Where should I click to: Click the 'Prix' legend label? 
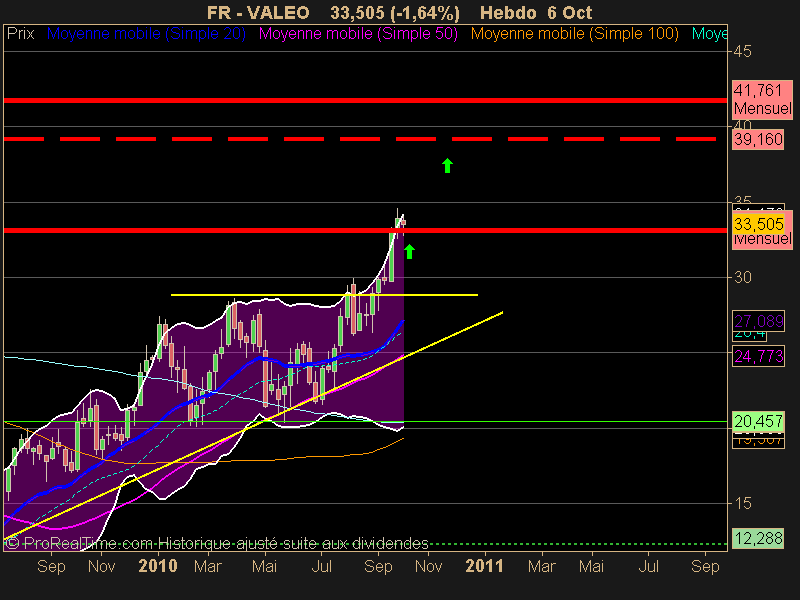pos(20,34)
